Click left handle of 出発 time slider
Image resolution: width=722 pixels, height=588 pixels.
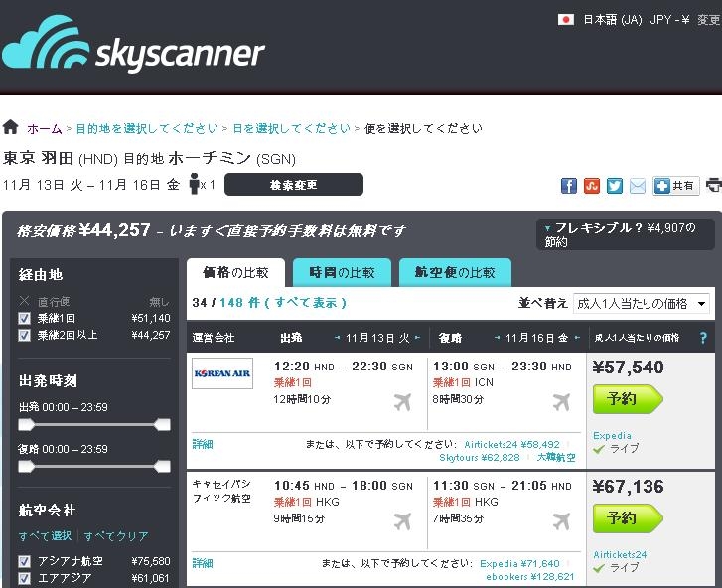coord(26,424)
